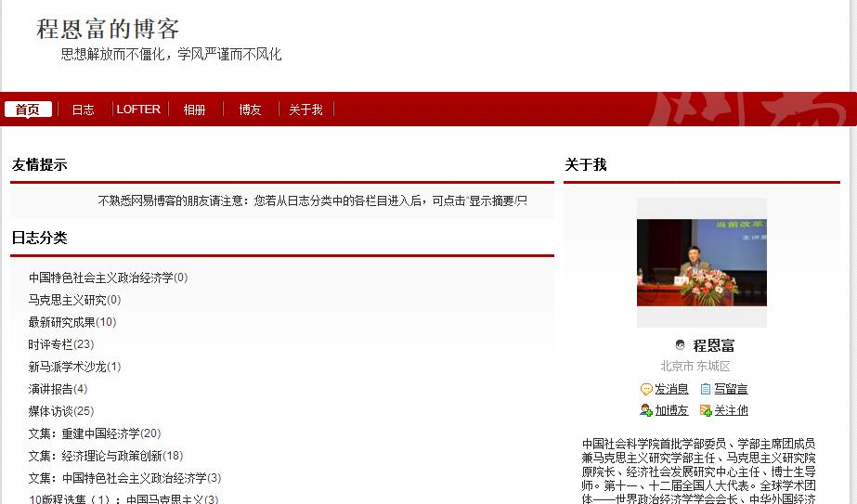Click the 关注他 link
Screen dimensions: 857x504
731,410
